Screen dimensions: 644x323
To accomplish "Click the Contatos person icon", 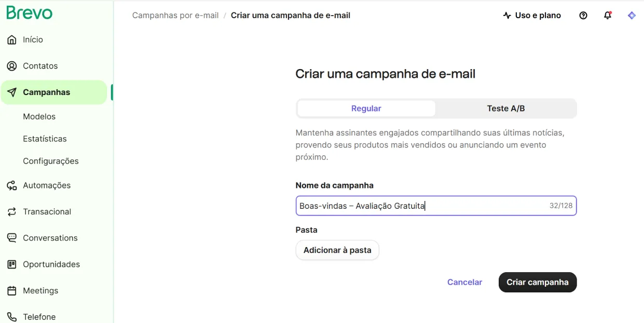I will coord(12,66).
